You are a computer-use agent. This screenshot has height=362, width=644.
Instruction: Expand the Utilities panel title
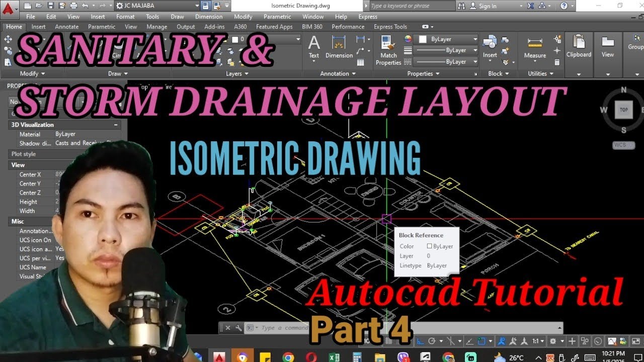coord(540,73)
